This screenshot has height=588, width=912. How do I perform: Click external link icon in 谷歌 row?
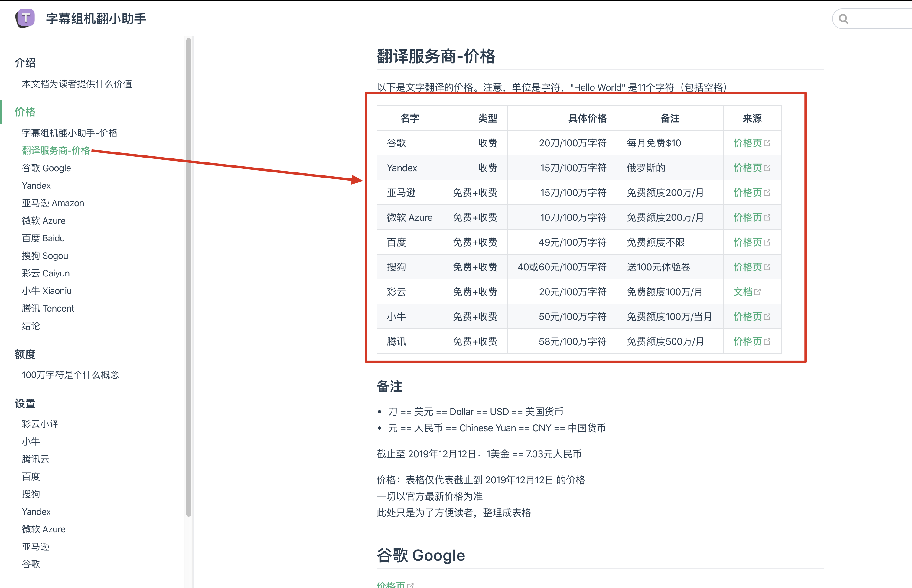point(767,143)
